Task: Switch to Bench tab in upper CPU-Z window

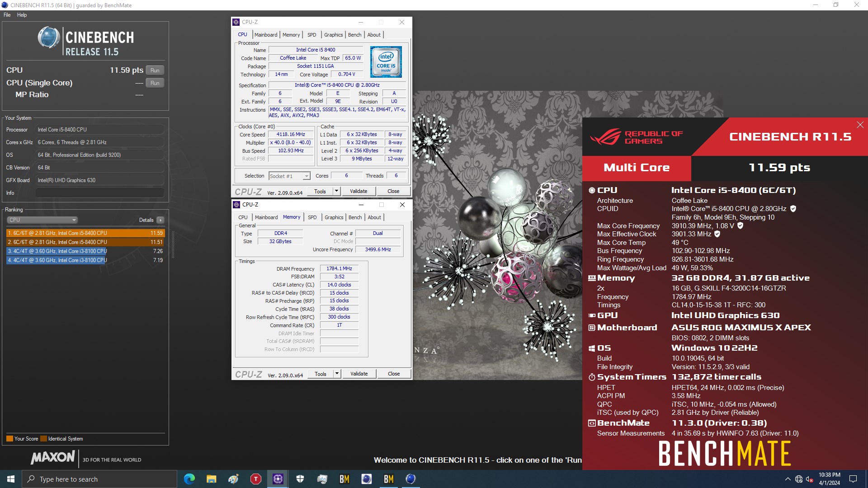Action: tap(354, 35)
